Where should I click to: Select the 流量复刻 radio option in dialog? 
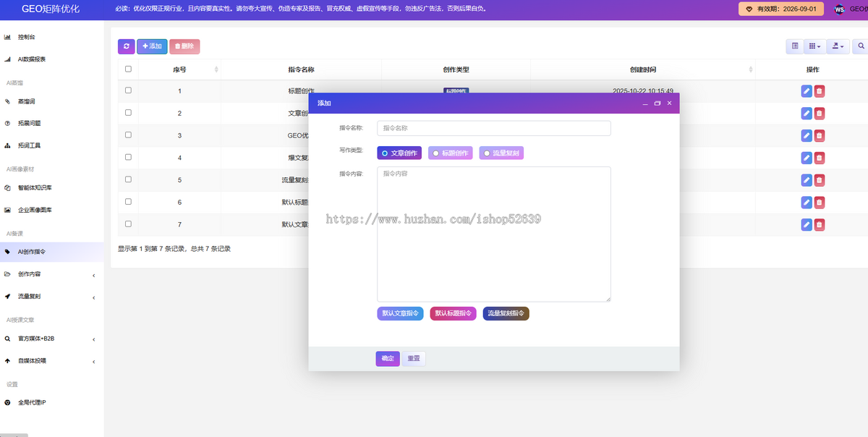(501, 153)
